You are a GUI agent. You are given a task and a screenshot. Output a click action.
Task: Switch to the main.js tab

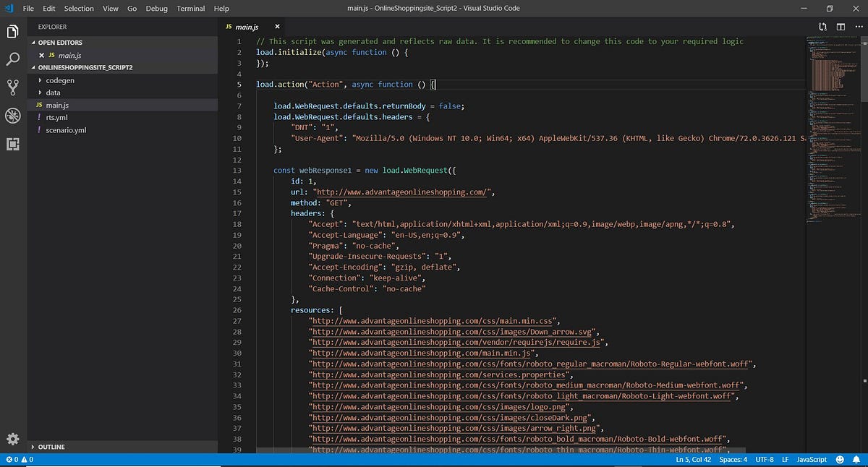pyautogui.click(x=246, y=26)
